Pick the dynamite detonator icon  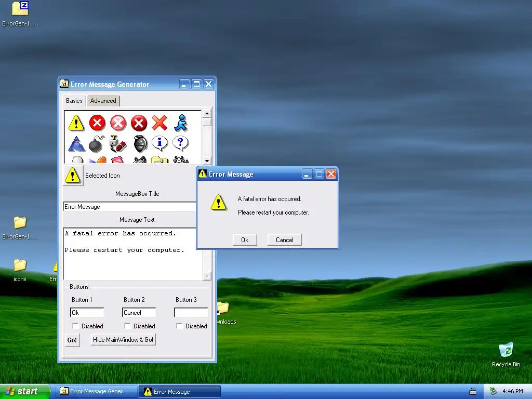point(118,143)
